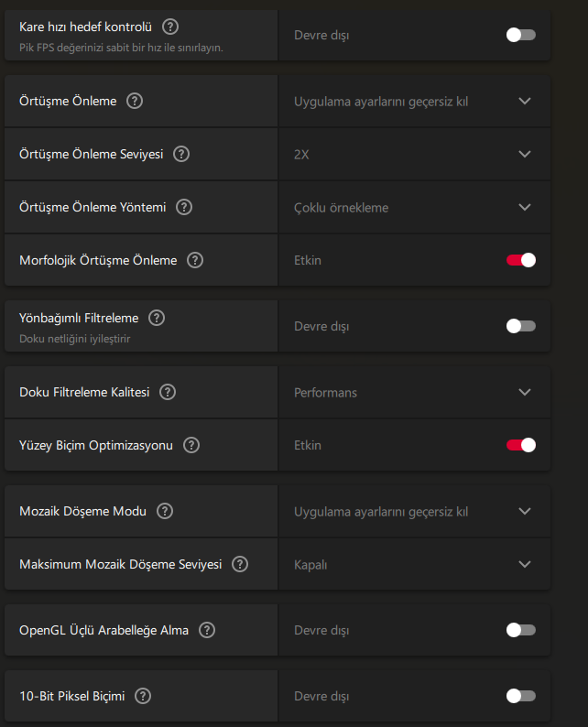Open help for Yüzey Biçim Optimizasyonu

[191, 445]
